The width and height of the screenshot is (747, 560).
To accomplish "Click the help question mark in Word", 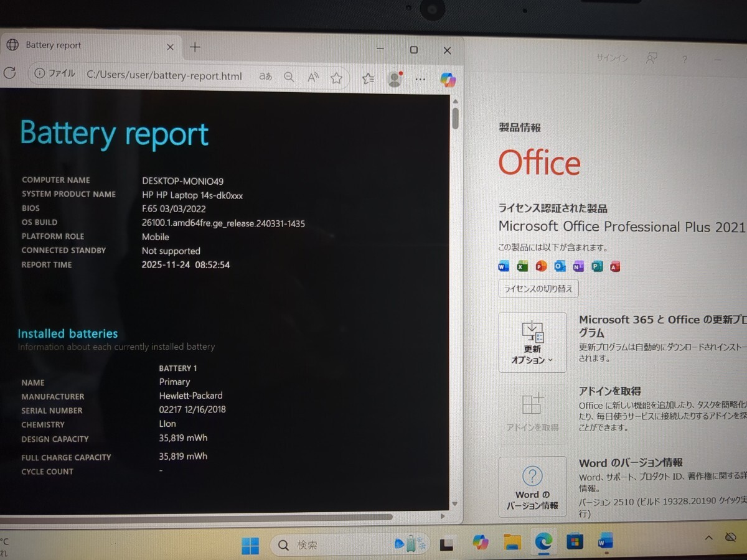I will click(685, 60).
